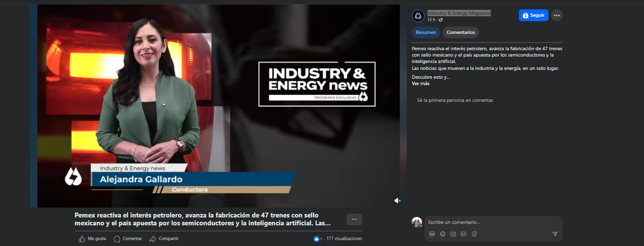Follow the page with the Seguir button
Viewport: 644px width, 246px height.
pos(533,15)
